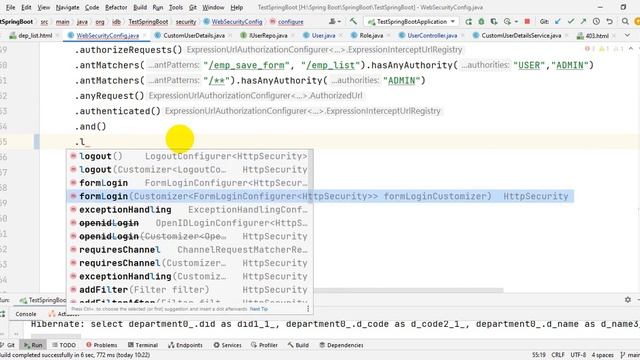Open the File menu

(10, 7)
